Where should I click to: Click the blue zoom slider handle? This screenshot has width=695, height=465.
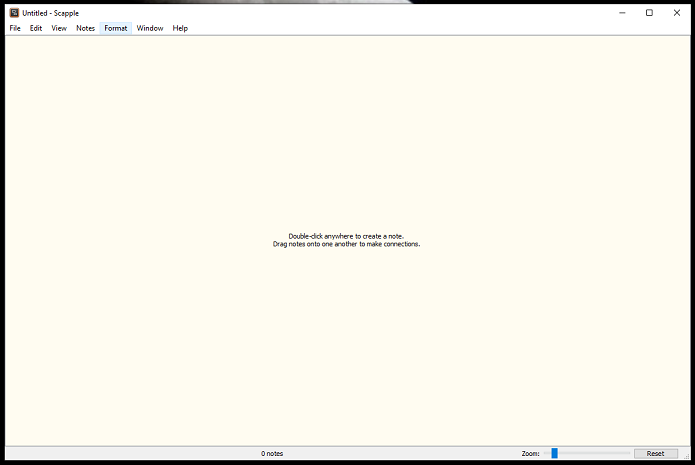click(554, 453)
